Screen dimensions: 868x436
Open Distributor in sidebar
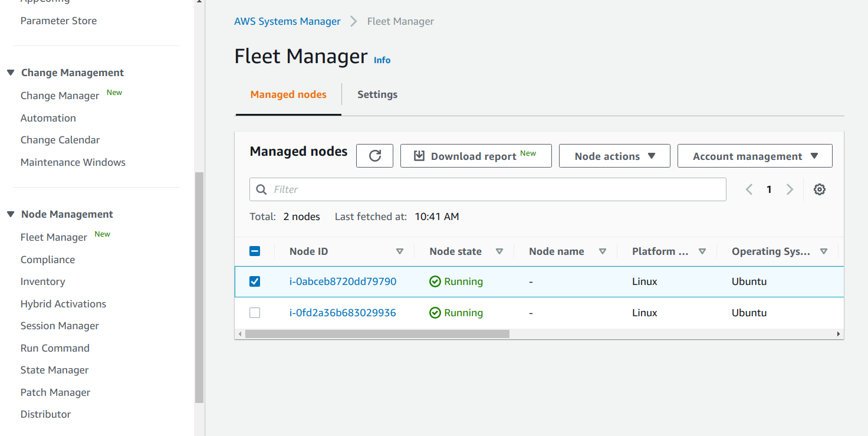(45, 414)
